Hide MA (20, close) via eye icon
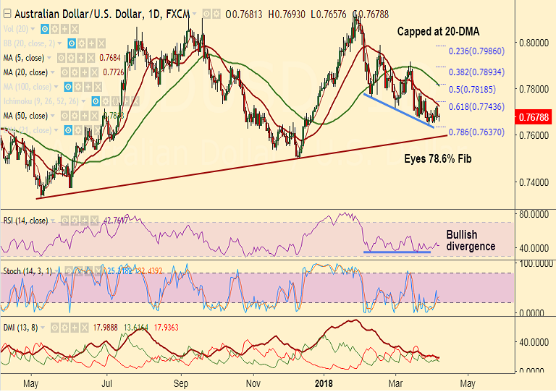The height and width of the screenshot is (392, 556). 64,72
